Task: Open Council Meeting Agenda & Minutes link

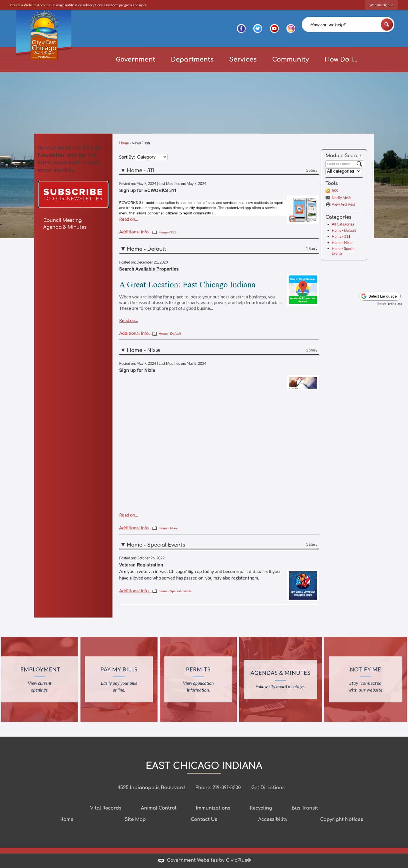Action: (x=65, y=224)
